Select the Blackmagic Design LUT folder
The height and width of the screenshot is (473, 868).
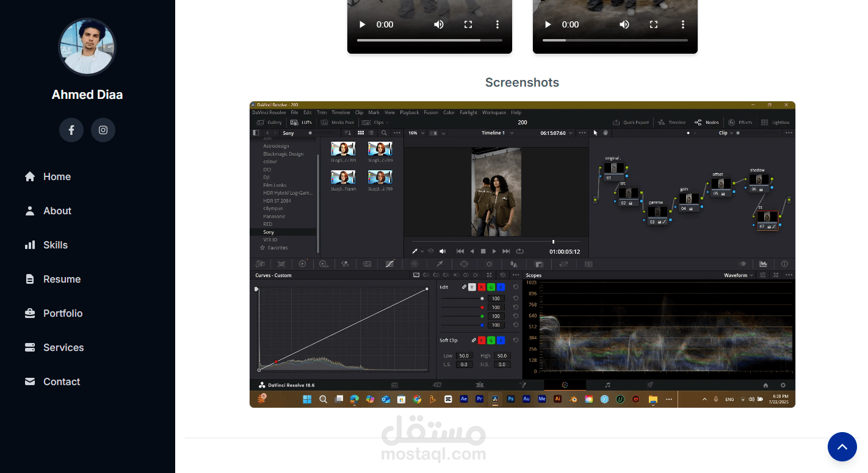pos(283,154)
